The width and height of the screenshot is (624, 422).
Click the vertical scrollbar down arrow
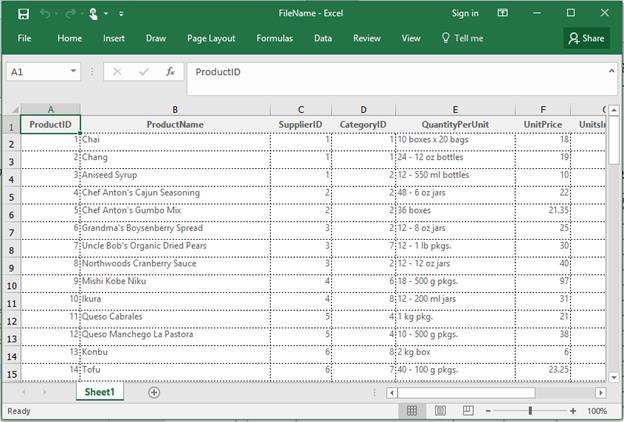point(614,377)
